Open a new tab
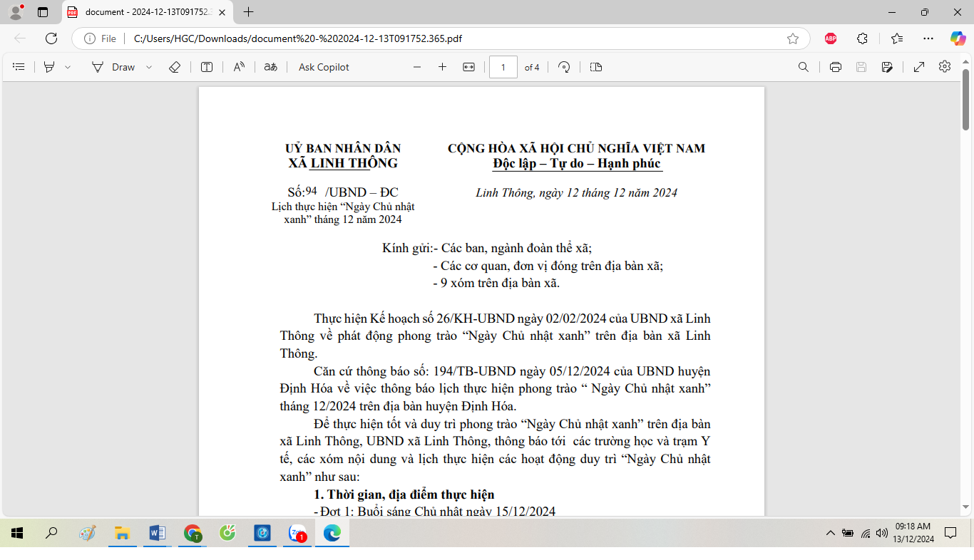Screen dimensions: 974x560 coord(248,12)
